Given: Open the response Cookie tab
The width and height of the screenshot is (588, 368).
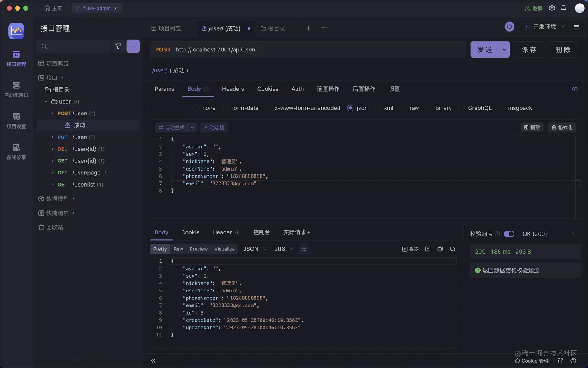Looking at the screenshot, I should [190, 232].
